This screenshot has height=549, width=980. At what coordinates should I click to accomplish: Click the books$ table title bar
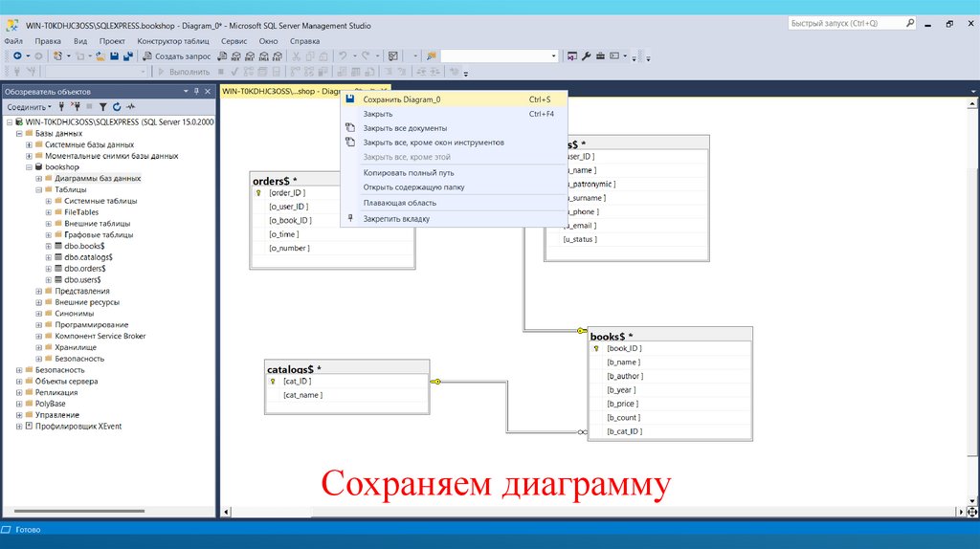pyautogui.click(x=670, y=336)
